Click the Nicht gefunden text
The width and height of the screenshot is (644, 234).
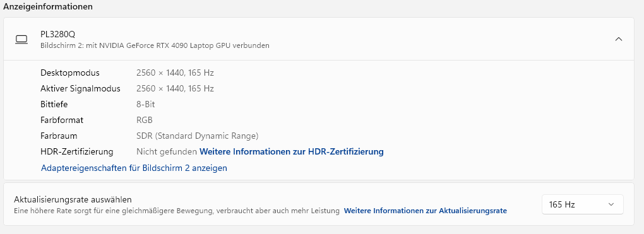click(x=166, y=151)
